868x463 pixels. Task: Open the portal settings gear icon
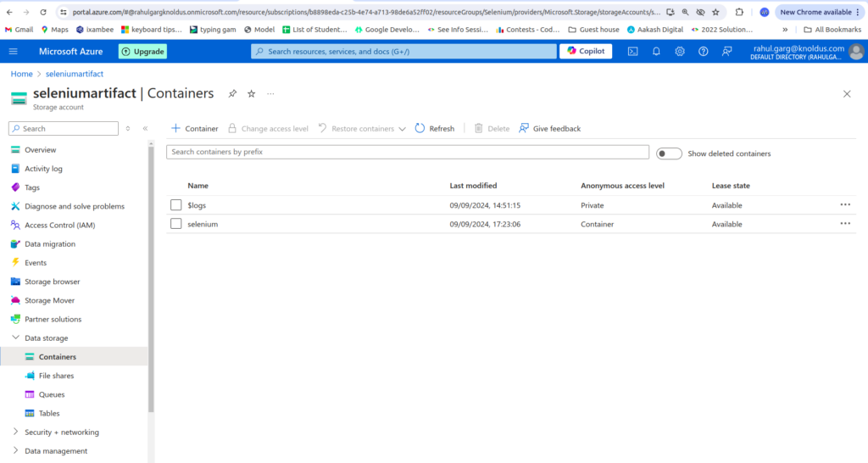(x=680, y=52)
